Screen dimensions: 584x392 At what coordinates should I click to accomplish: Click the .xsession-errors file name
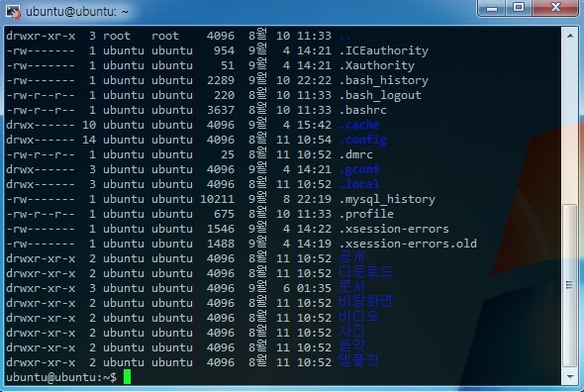[x=394, y=229]
